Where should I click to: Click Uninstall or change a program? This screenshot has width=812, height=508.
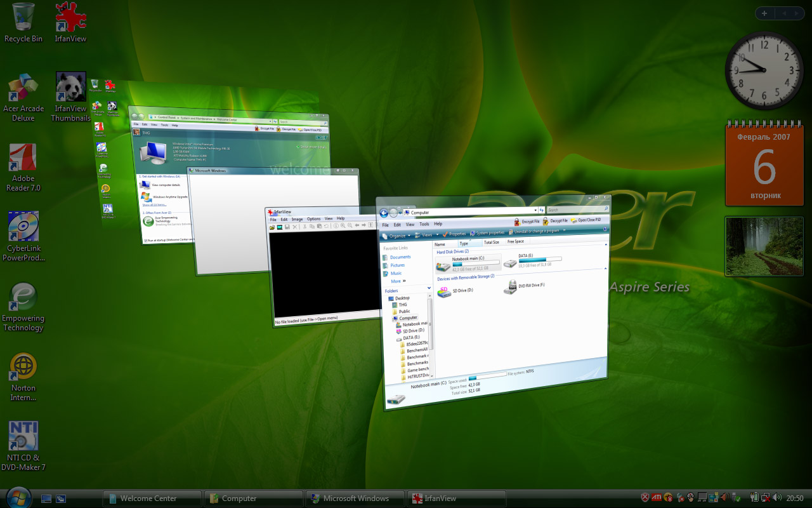coord(534,232)
